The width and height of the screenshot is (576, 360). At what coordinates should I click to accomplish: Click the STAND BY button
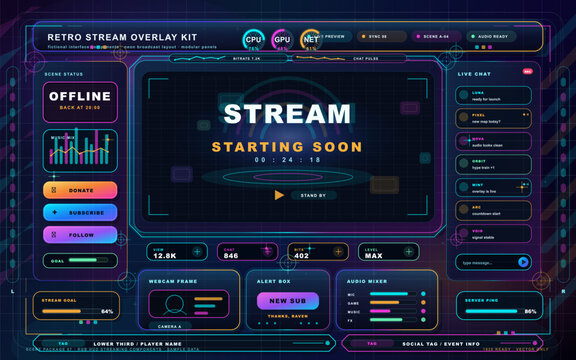tap(313, 195)
